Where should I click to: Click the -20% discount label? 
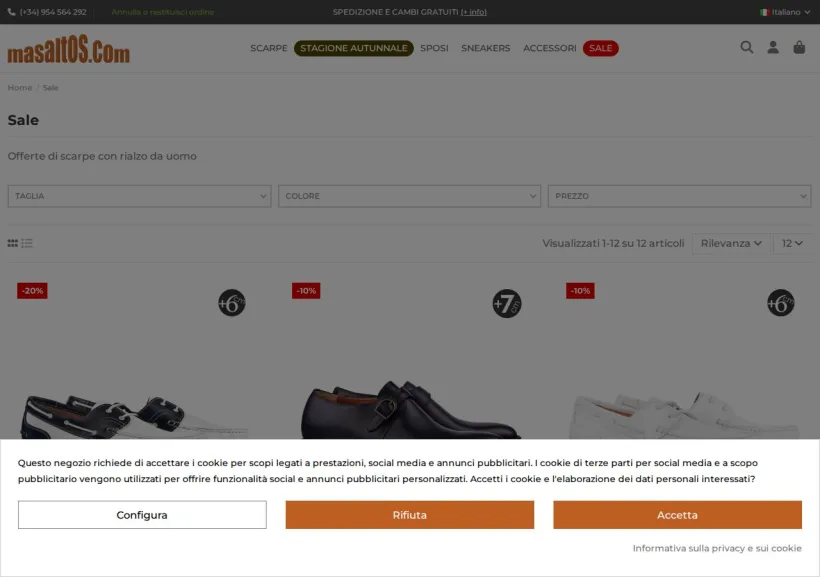click(32, 291)
